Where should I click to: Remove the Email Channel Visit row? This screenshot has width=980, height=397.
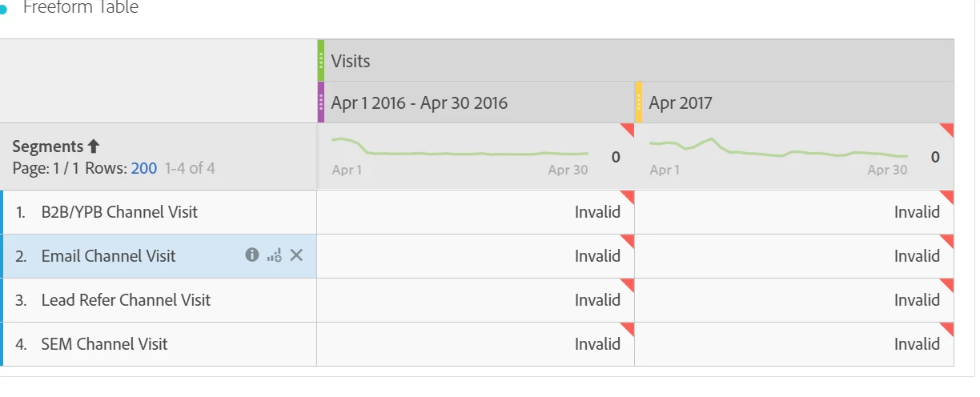[296, 255]
